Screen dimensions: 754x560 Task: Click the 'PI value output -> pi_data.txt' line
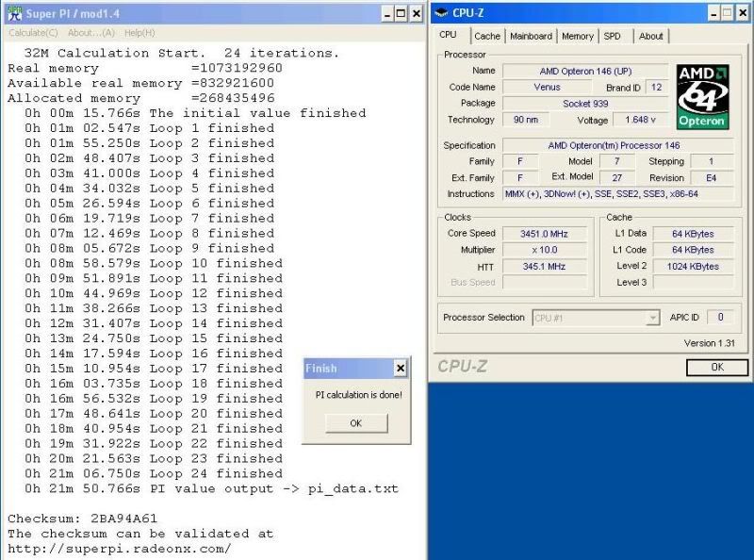(211, 488)
